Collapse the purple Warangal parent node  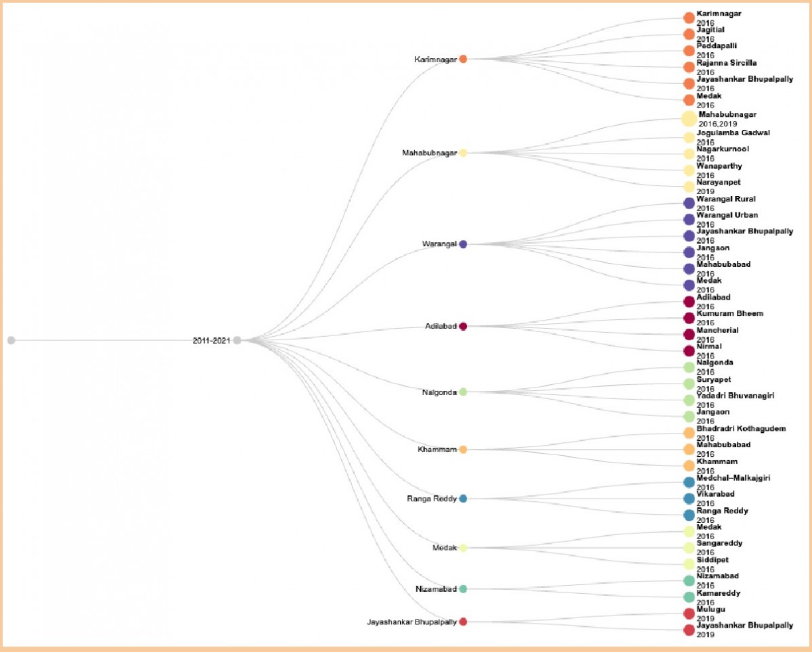pyautogui.click(x=463, y=244)
